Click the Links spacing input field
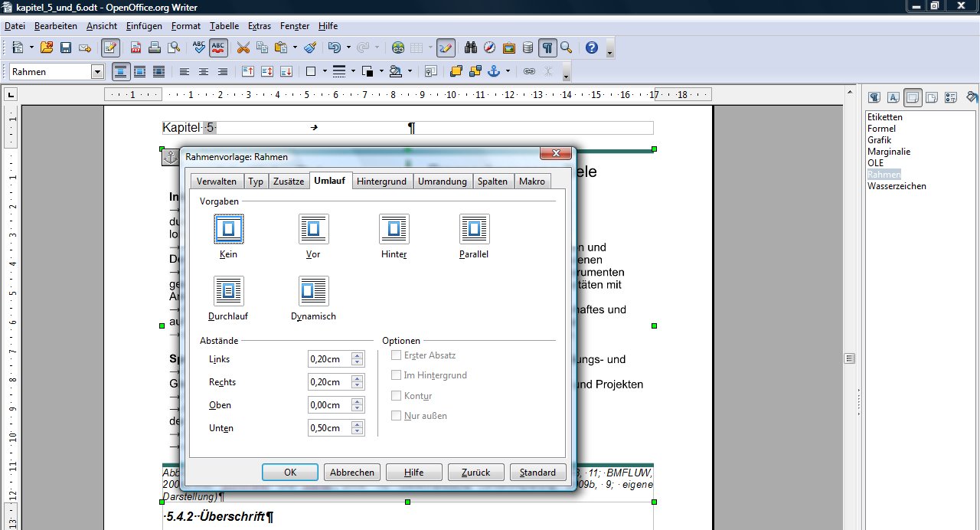 (x=329, y=359)
